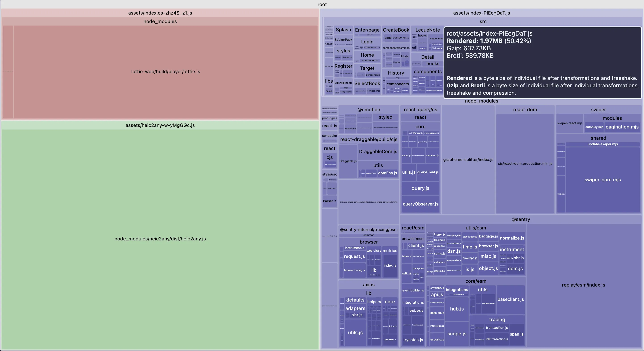Screen dimensions: 644x351
Task: Select the normalize.js block
Action: point(512,238)
